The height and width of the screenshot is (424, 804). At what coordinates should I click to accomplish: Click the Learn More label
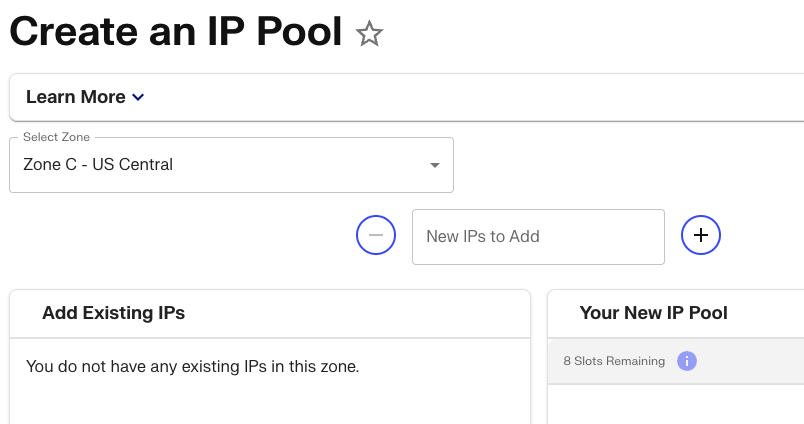point(76,97)
